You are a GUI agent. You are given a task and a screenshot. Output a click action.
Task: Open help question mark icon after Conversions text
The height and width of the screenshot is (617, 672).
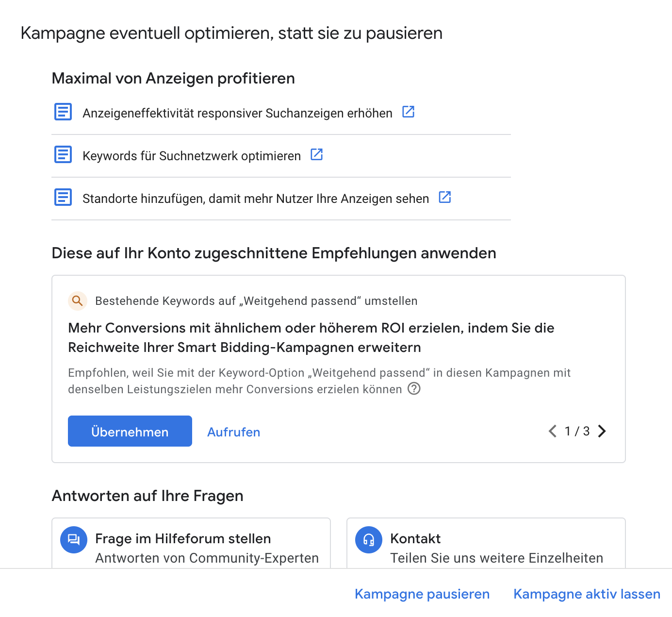(414, 388)
